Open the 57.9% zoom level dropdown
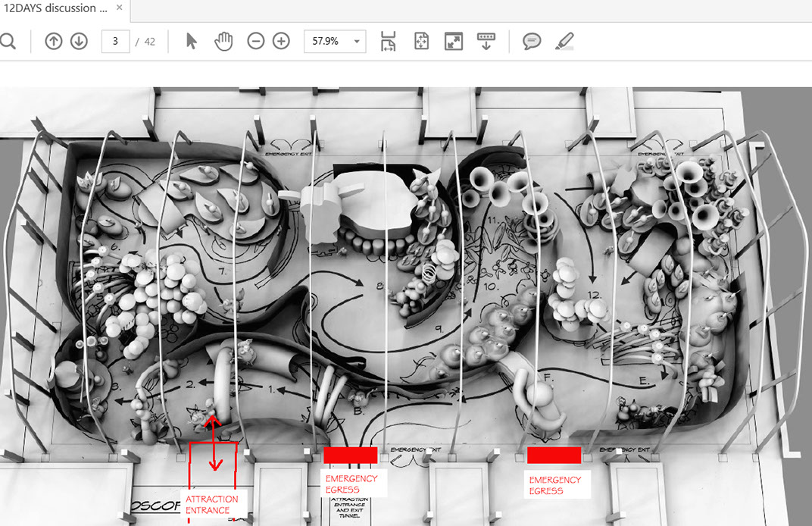The image size is (812, 526). 334,42
